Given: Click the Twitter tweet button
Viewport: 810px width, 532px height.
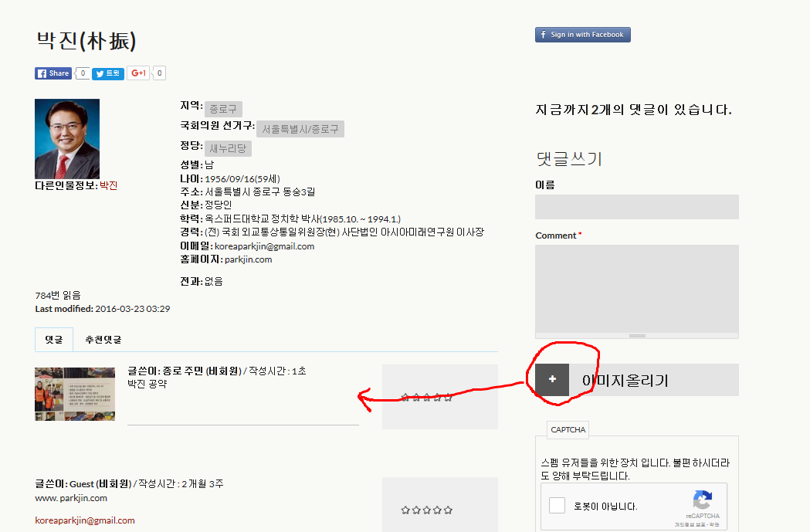Looking at the screenshot, I should coord(108,73).
